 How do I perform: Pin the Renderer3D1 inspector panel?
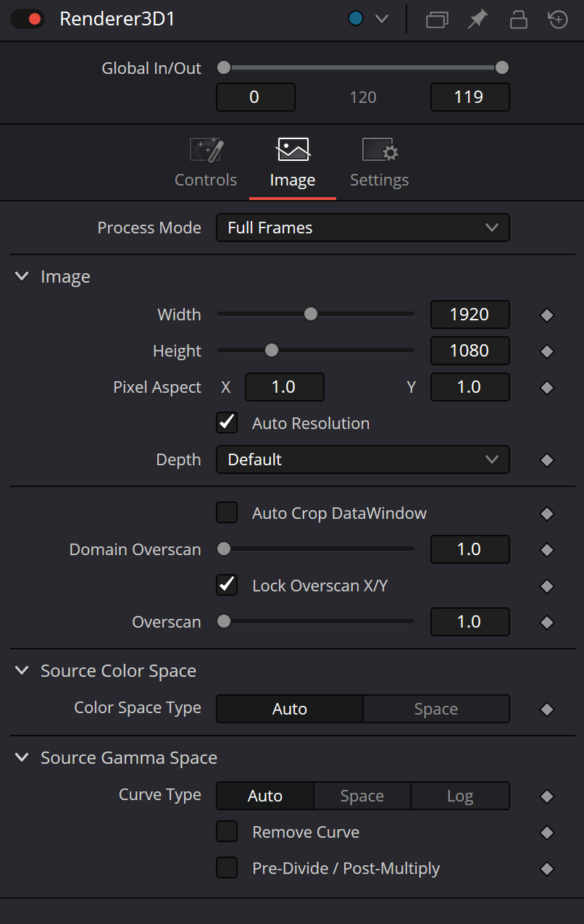coord(477,20)
